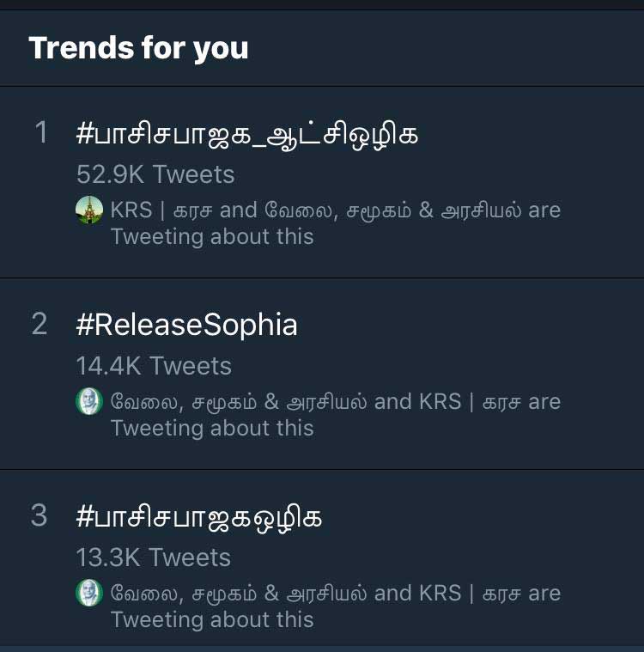
Task: Click the KRS avatar in the first trend
Action: pyautogui.click(x=89, y=210)
